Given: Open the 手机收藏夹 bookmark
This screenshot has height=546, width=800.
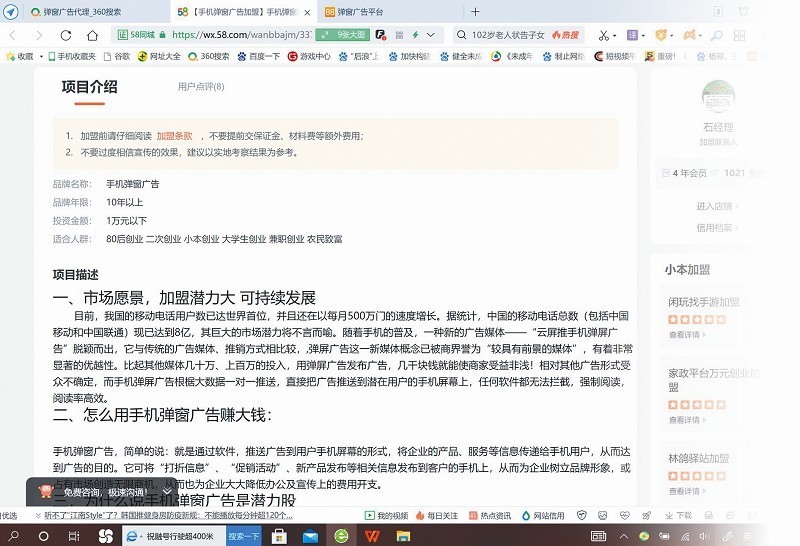Looking at the screenshot, I should [x=72, y=56].
